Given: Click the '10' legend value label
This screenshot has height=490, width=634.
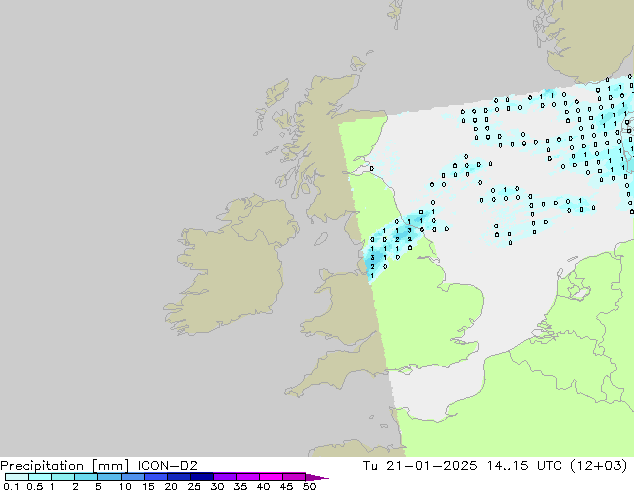Looking at the screenshot, I should click(x=125, y=486).
